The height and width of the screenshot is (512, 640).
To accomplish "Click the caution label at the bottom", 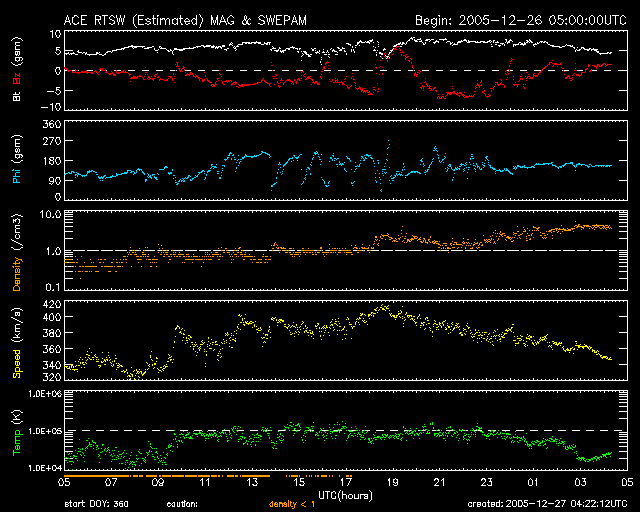I will point(182,504).
